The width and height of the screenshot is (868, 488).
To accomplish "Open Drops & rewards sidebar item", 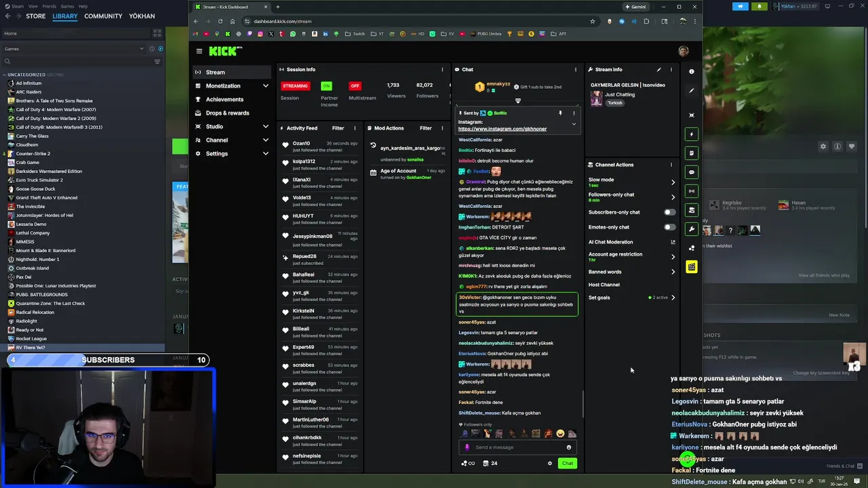I will click(x=232, y=113).
